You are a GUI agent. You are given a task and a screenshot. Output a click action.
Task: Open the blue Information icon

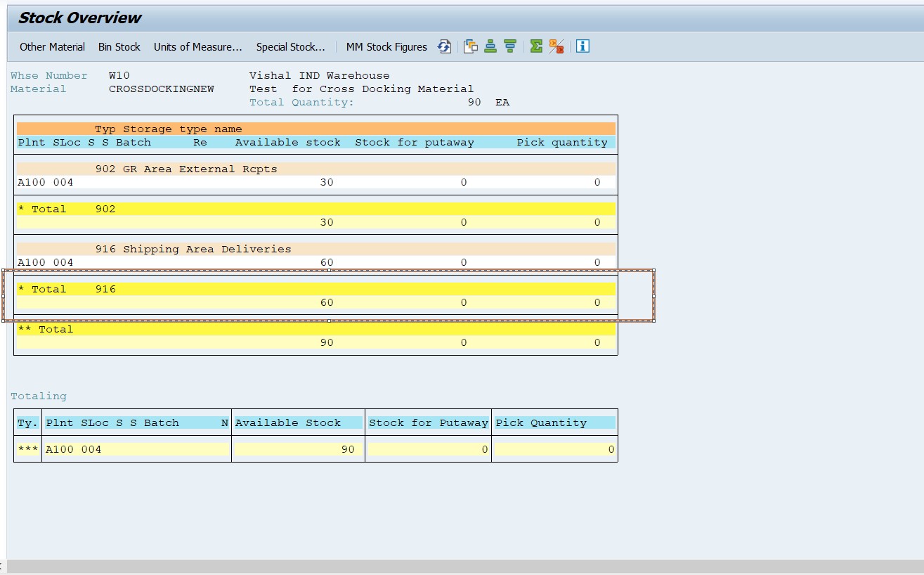(583, 46)
